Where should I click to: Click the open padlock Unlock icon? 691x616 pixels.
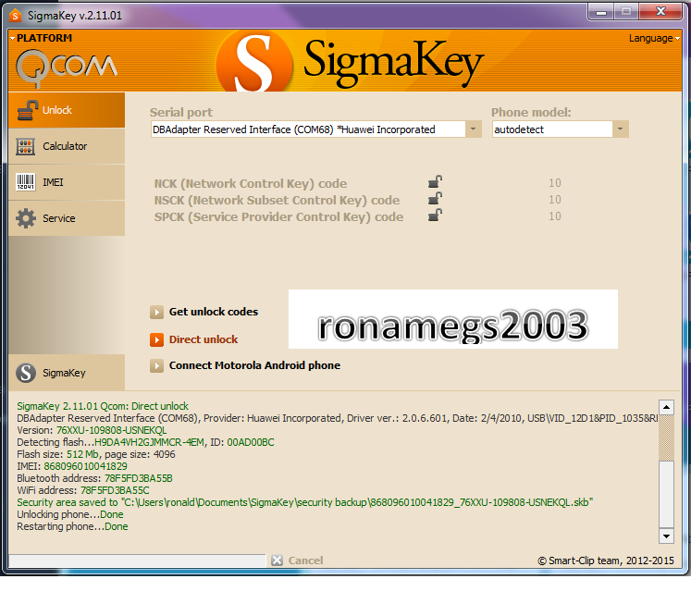[27, 110]
